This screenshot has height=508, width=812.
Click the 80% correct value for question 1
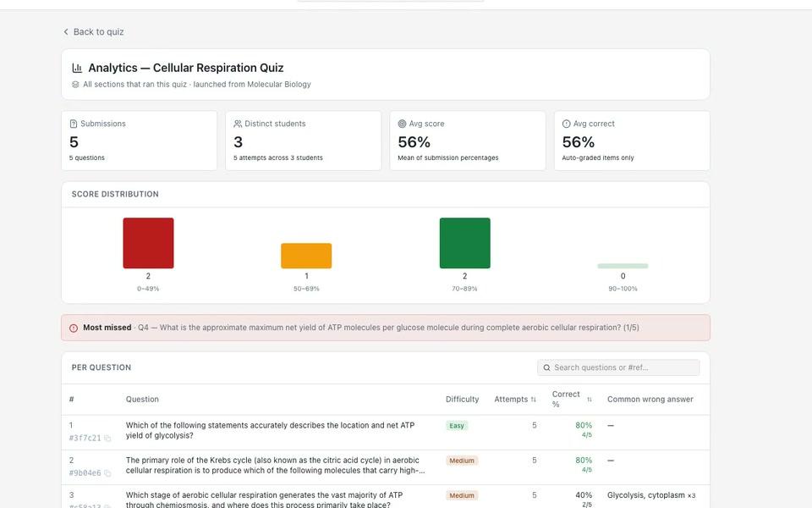(584, 426)
